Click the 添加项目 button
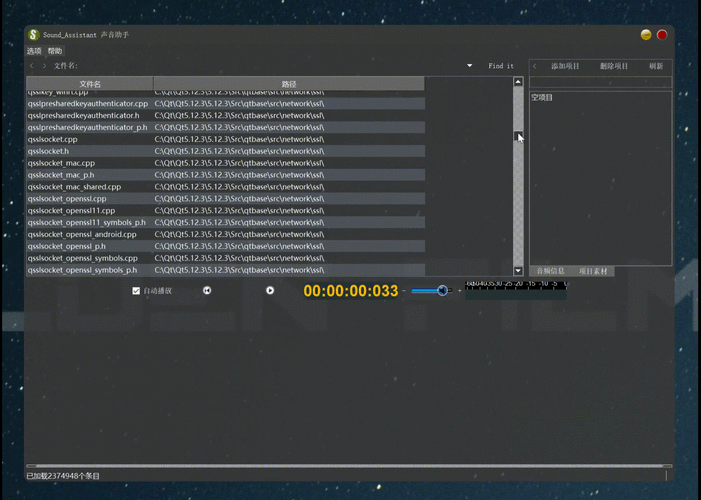701x500 pixels. [x=565, y=66]
